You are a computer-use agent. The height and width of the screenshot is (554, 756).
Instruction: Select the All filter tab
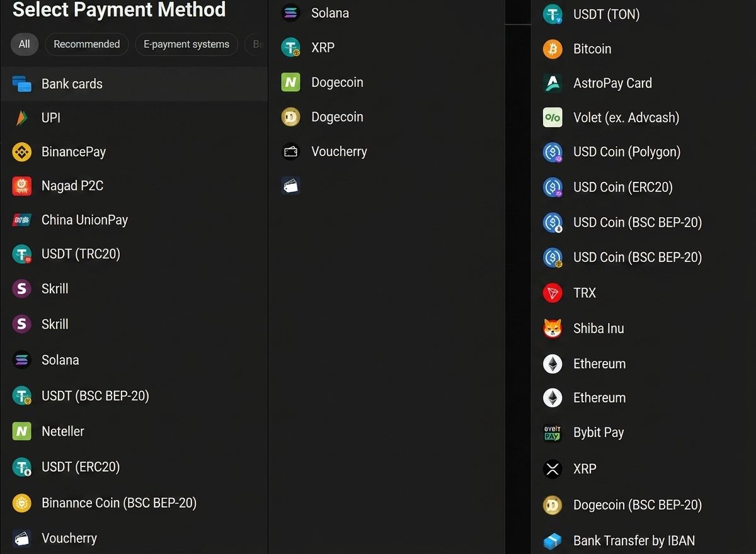(x=24, y=44)
